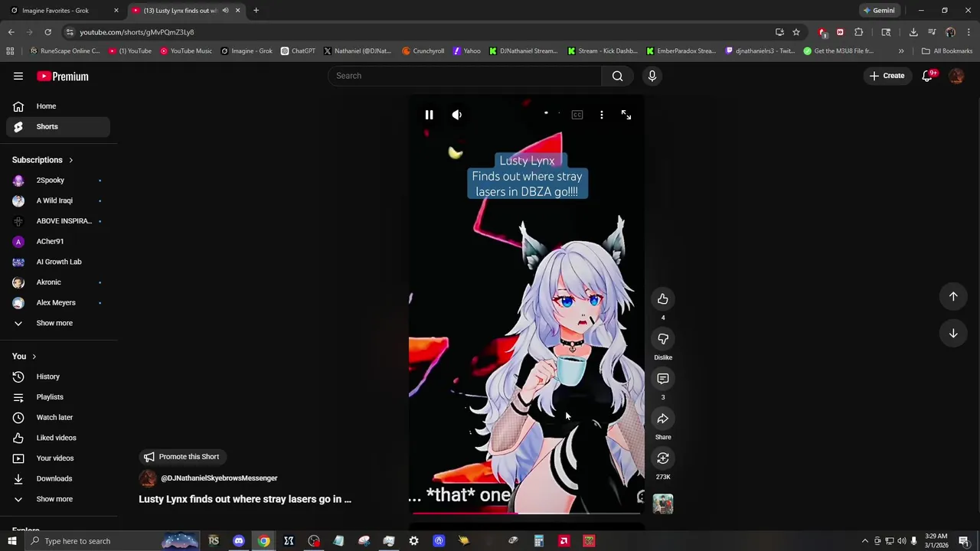Screen dimensions: 980x551
Task: Open the account avatar menu
Action: pyautogui.click(x=956, y=76)
